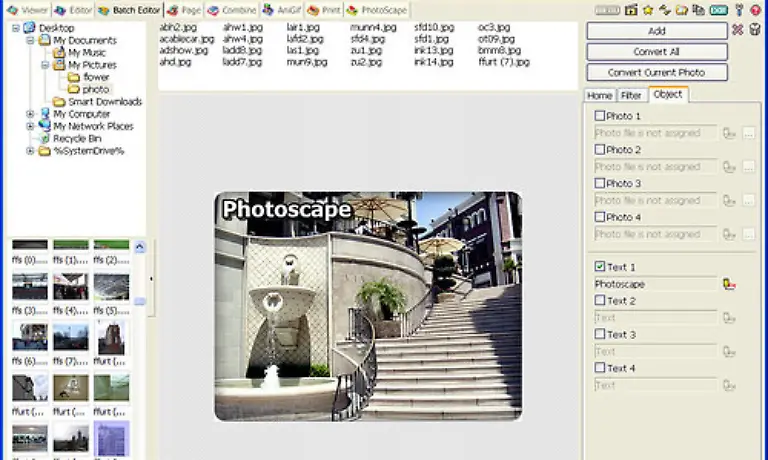Image resolution: width=768 pixels, height=460 pixels.
Task: Click the Photo 3 settings icon
Action: click(729, 200)
